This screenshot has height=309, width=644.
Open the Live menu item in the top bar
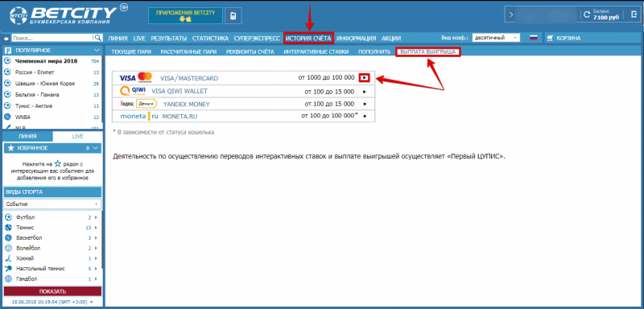139,38
